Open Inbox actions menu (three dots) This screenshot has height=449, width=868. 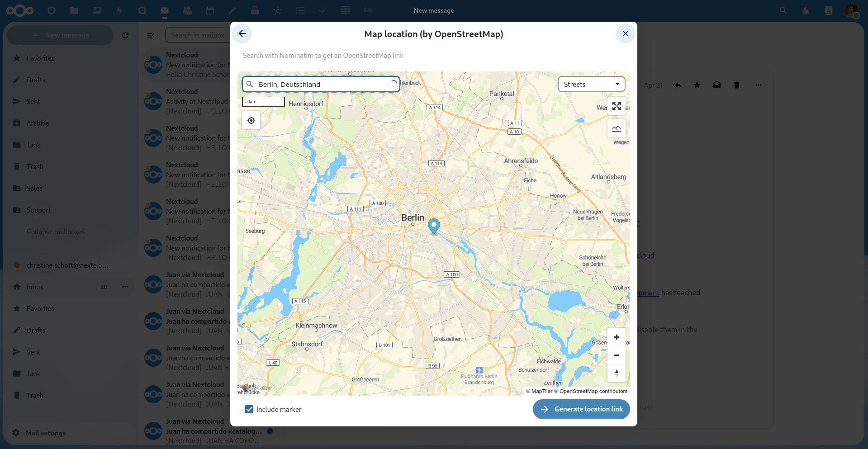tap(125, 287)
